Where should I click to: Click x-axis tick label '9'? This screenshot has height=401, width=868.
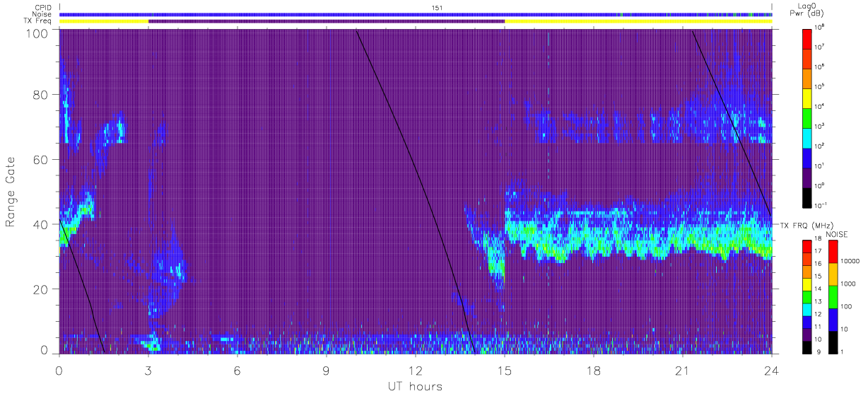pyautogui.click(x=326, y=370)
